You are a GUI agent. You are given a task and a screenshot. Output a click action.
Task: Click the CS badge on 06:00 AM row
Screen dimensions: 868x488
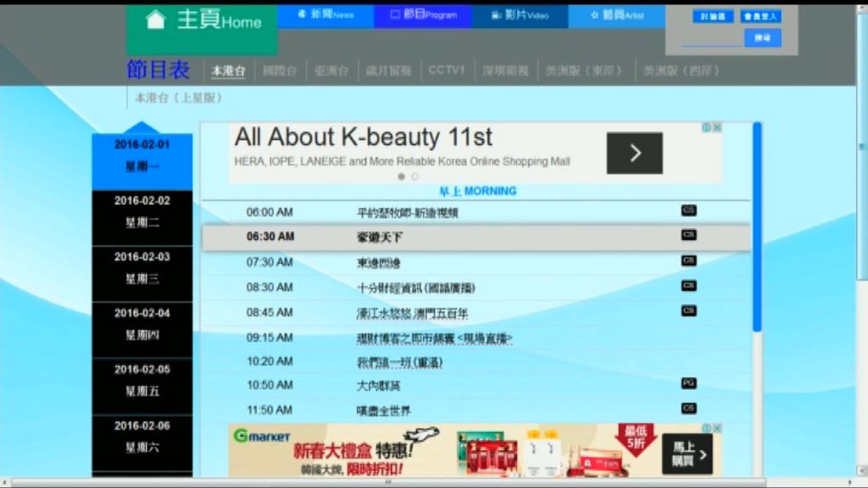(x=688, y=210)
